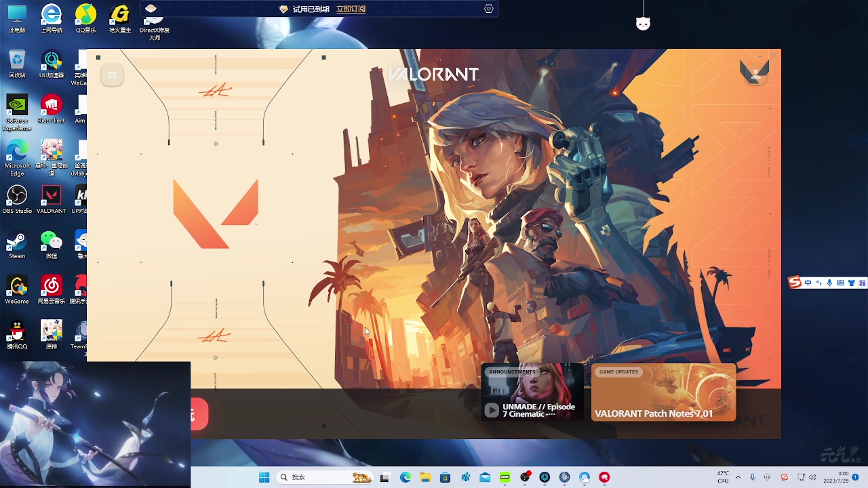Play the UNMADE Episode 7 Cinematic video

click(x=492, y=410)
